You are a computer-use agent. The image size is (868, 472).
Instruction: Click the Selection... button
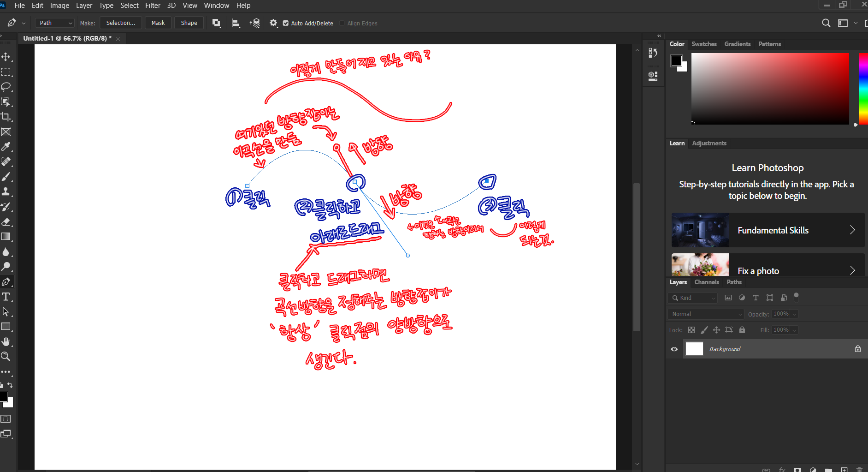point(121,23)
